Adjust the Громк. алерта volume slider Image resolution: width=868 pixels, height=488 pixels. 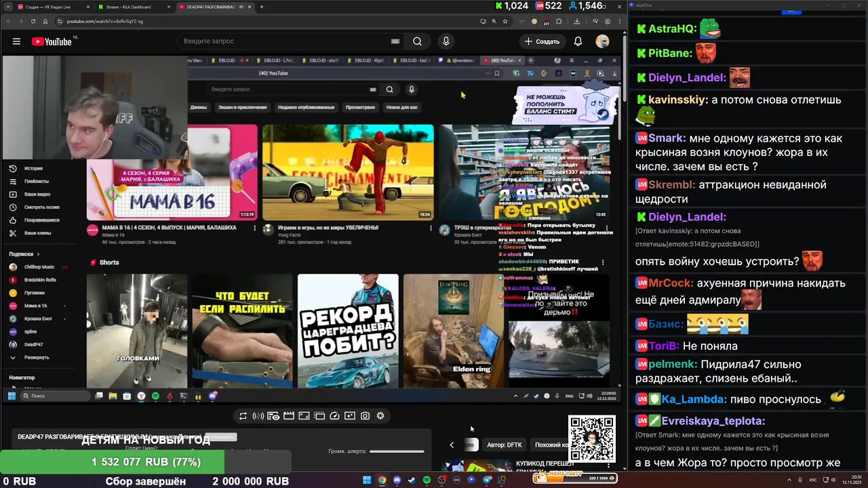397,451
